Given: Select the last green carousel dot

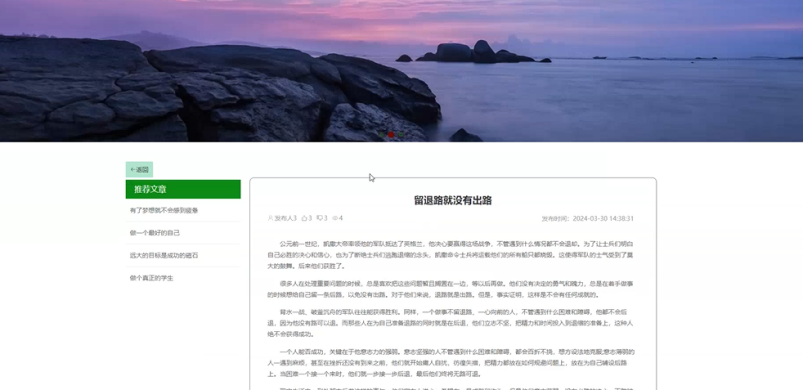Looking at the screenshot, I should click(401, 135).
